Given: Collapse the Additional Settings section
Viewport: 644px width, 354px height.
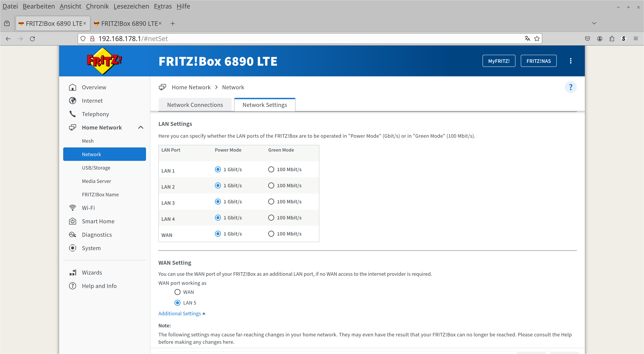Looking at the screenshot, I should coord(182,313).
